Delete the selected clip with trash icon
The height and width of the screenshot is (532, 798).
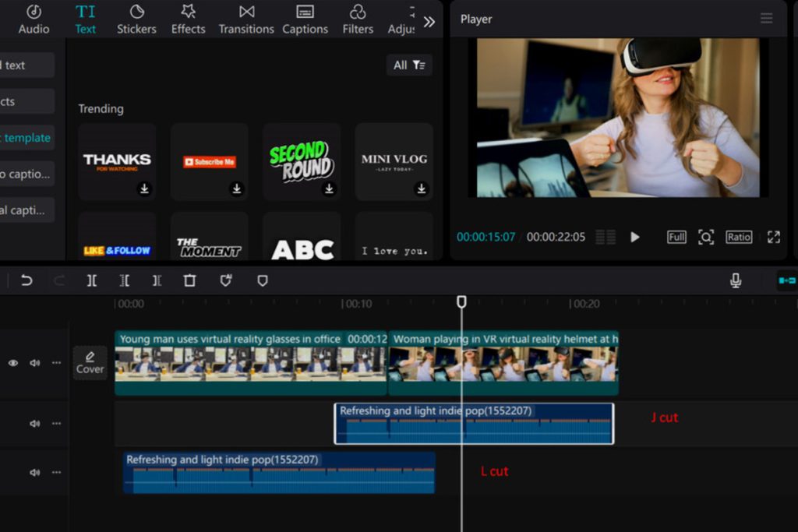pyautogui.click(x=189, y=280)
